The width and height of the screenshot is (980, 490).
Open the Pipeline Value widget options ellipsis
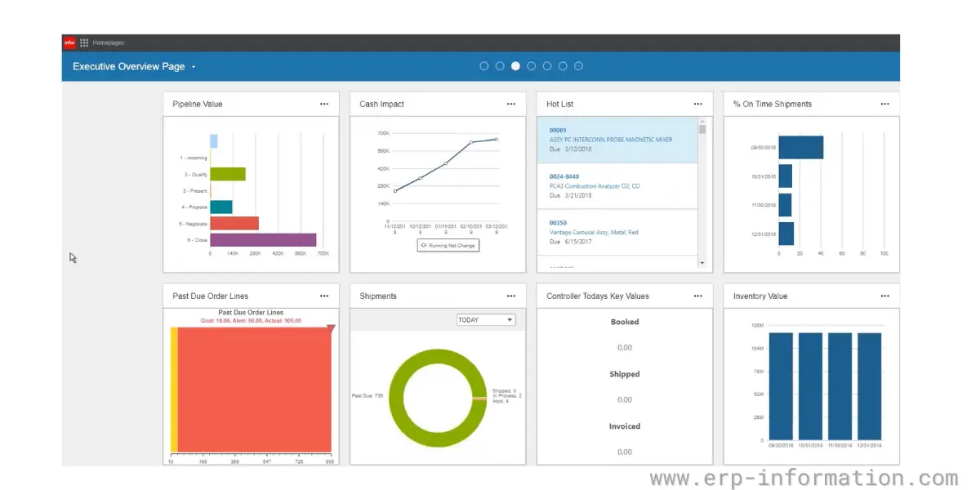[325, 104]
